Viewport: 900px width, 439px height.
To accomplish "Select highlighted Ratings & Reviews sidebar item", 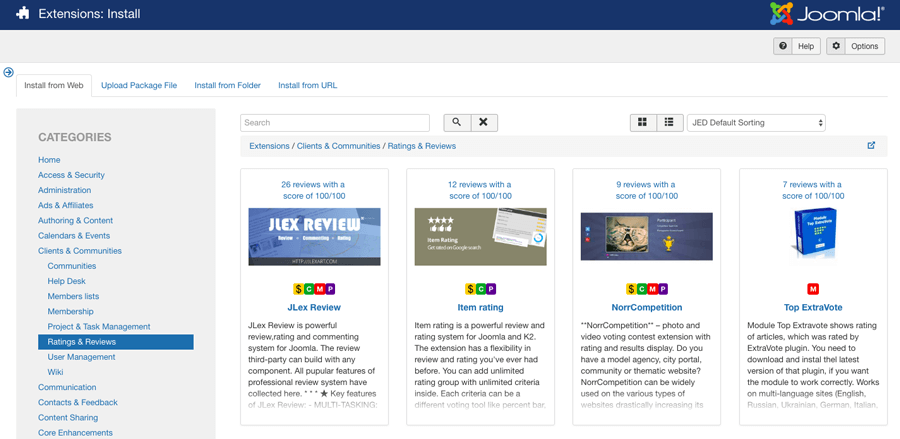I will coord(116,342).
